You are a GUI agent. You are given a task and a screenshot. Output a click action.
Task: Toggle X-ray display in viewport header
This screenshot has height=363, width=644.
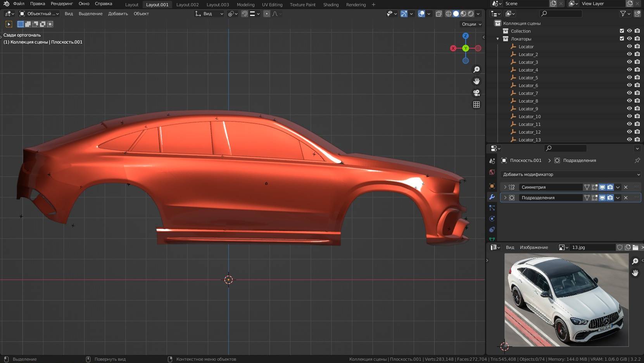[x=439, y=14]
